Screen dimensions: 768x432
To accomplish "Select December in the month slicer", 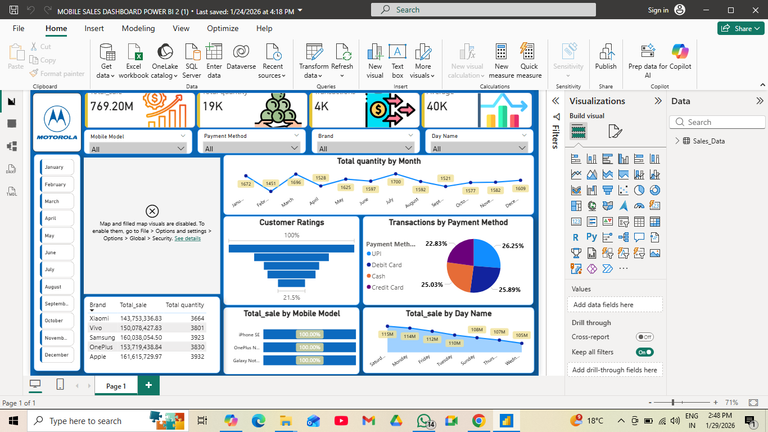I will [57, 355].
